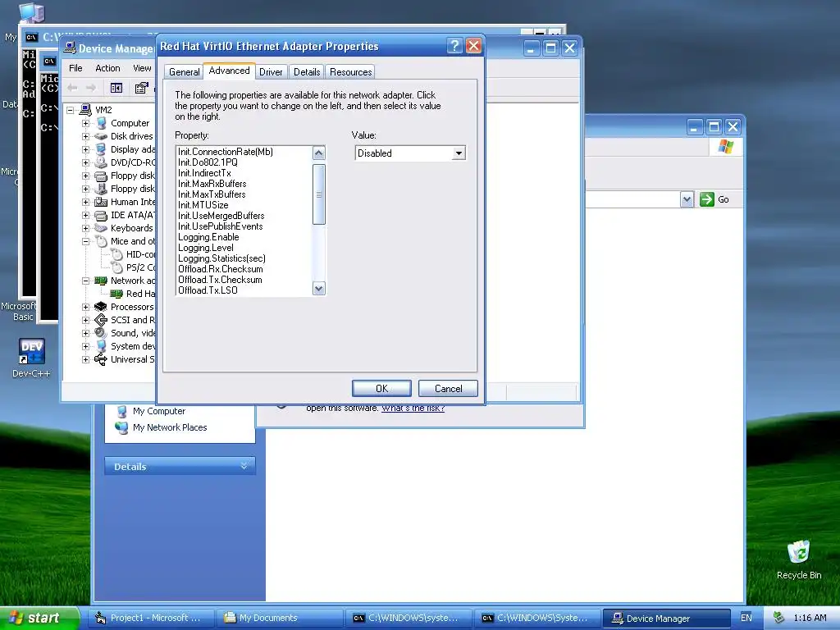Open the Action menu in Device Manager
Image resolution: width=840 pixels, height=630 pixels.
[x=107, y=68]
